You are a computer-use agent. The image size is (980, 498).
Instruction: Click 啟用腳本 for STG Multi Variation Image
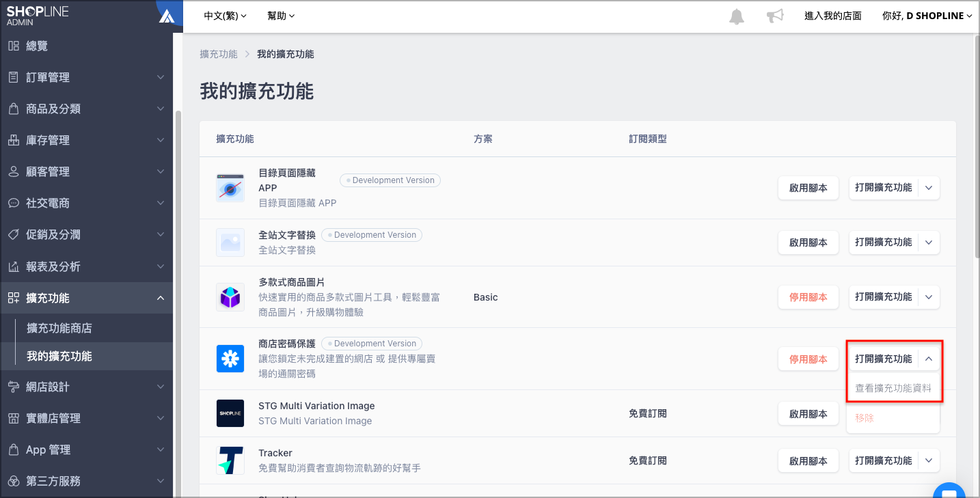click(x=808, y=413)
